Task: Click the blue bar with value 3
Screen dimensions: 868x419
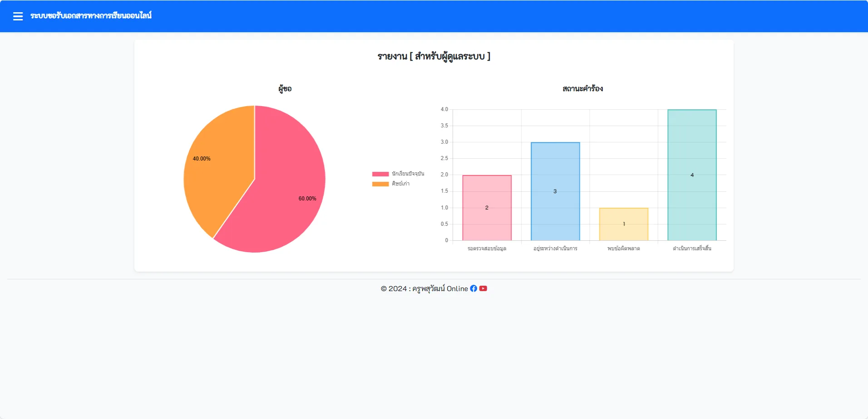Action: (555, 191)
